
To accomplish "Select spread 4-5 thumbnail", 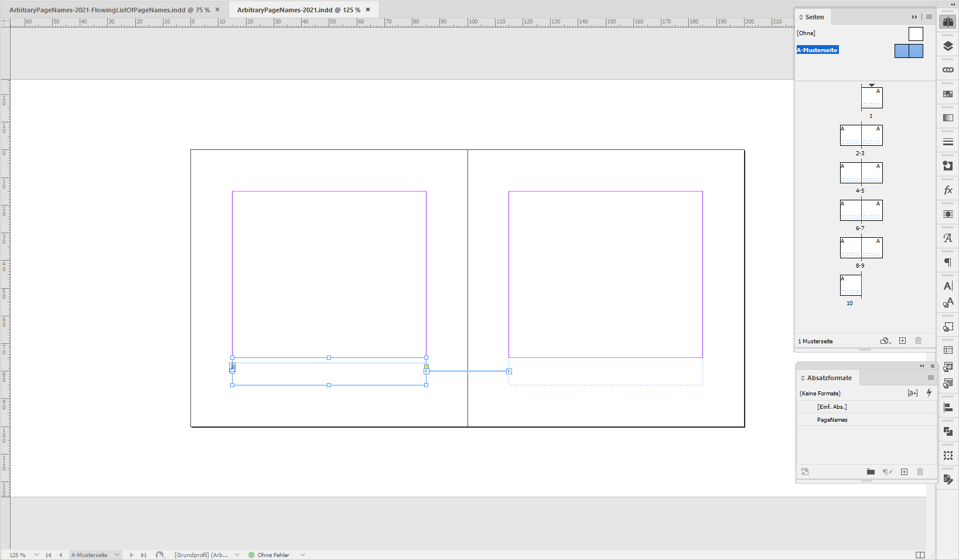I will pos(861,173).
